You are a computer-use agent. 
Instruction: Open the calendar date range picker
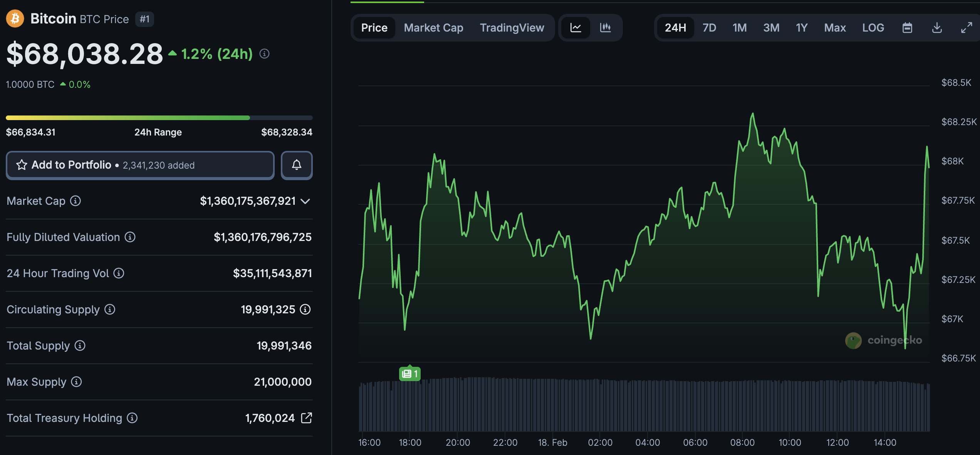tap(907, 28)
